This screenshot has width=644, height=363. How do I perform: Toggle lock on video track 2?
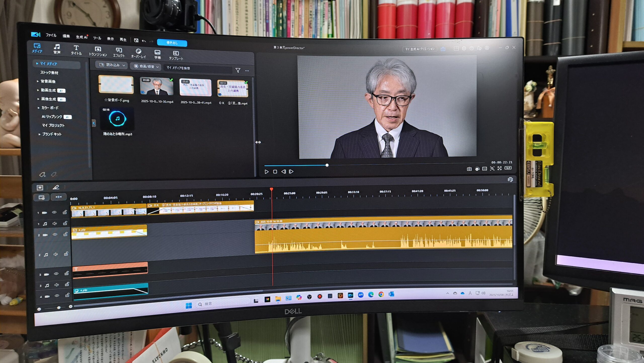tap(65, 234)
